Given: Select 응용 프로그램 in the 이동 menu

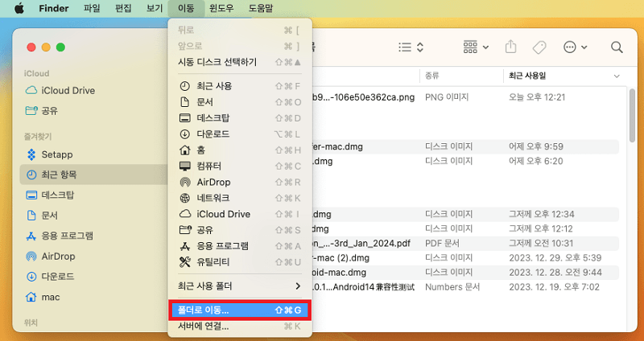Looking at the screenshot, I should 240,246.
